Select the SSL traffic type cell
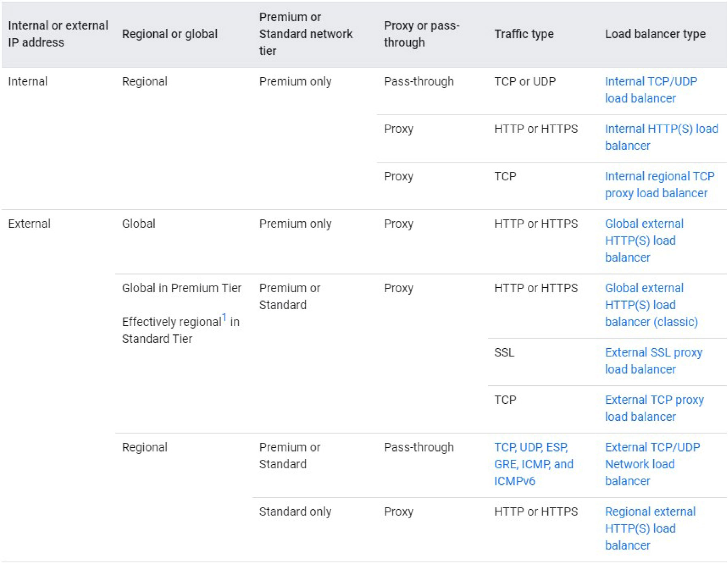This screenshot has width=728, height=564. [x=504, y=353]
